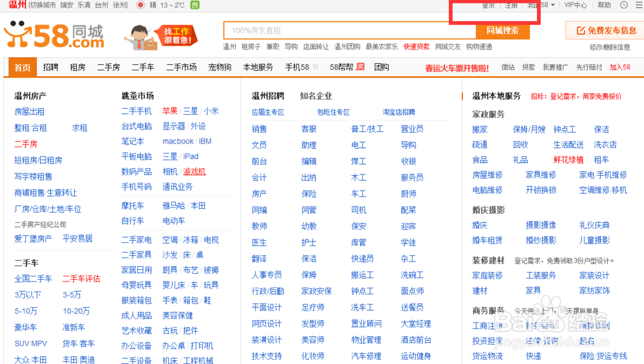The image size is (644, 364).
Task: Click 快速贷款 hot search link
Action: click(417, 47)
